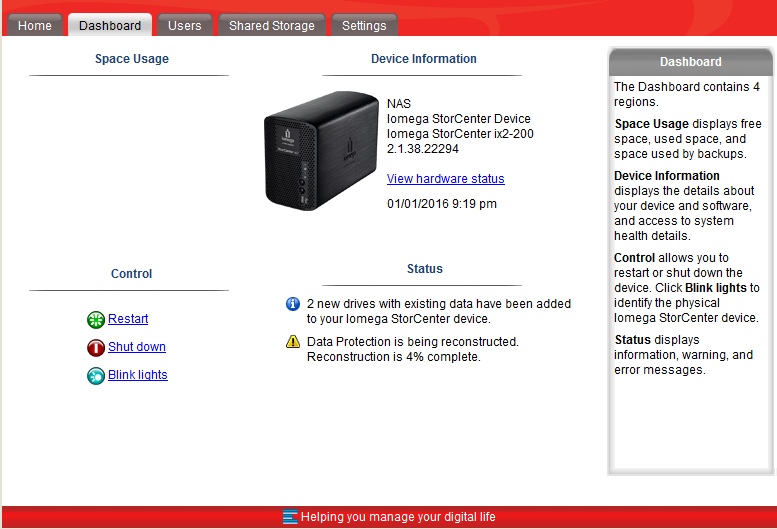Click the green Restart icon

96,320
